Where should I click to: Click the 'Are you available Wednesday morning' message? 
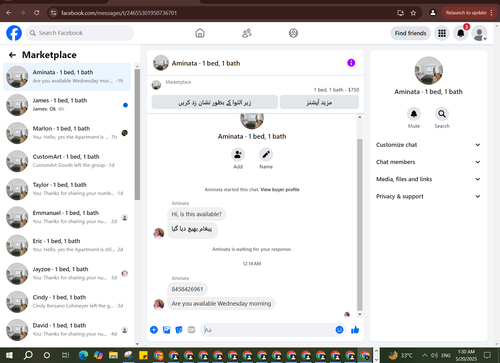(x=221, y=304)
